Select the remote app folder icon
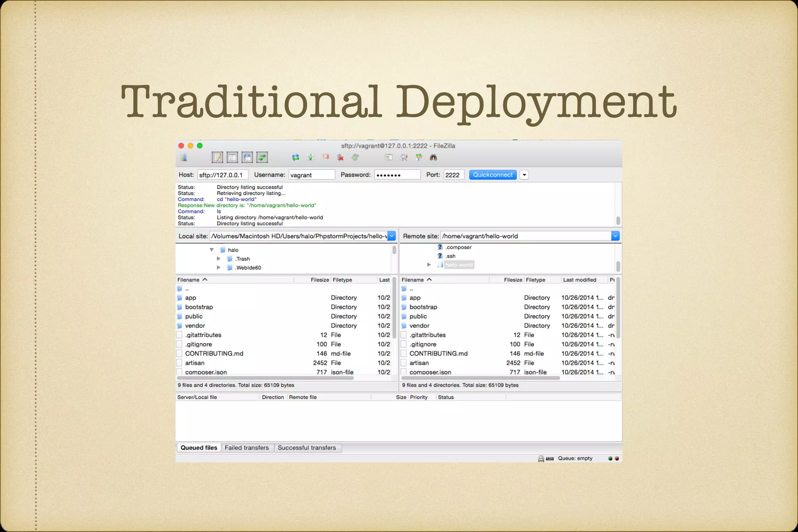The height and width of the screenshot is (532, 798). point(404,298)
